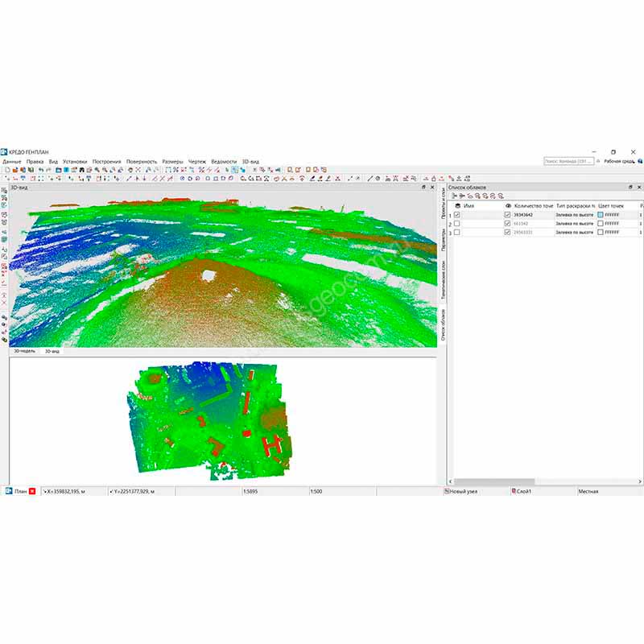Click point color swatch of first cloud
Viewport: 644px width, 644px height.
click(x=601, y=215)
